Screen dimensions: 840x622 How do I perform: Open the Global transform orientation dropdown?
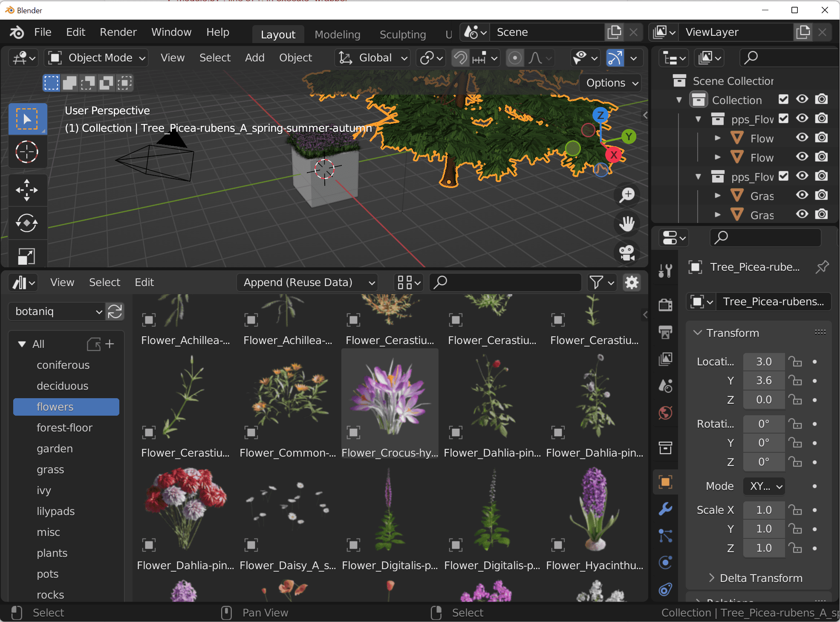372,58
